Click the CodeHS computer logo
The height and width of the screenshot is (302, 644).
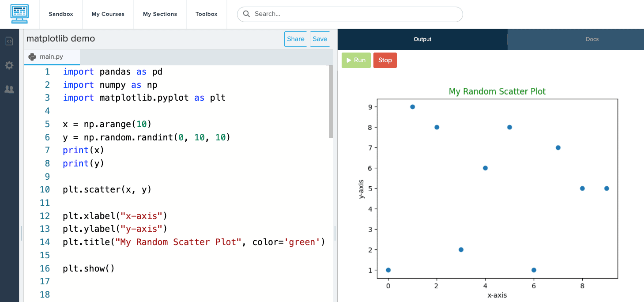click(x=19, y=14)
